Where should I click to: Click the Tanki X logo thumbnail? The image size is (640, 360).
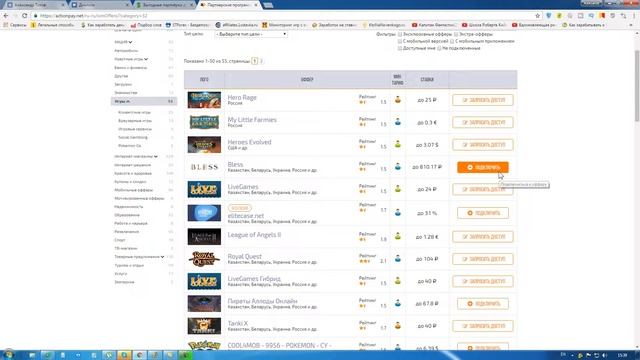204,326
